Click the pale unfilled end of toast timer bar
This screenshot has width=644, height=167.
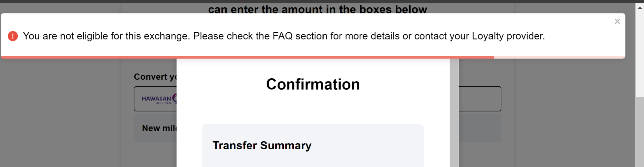point(559,57)
